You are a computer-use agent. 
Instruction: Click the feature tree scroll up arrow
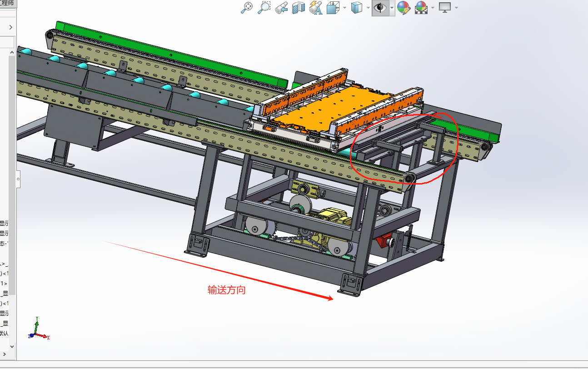[x=12, y=52]
